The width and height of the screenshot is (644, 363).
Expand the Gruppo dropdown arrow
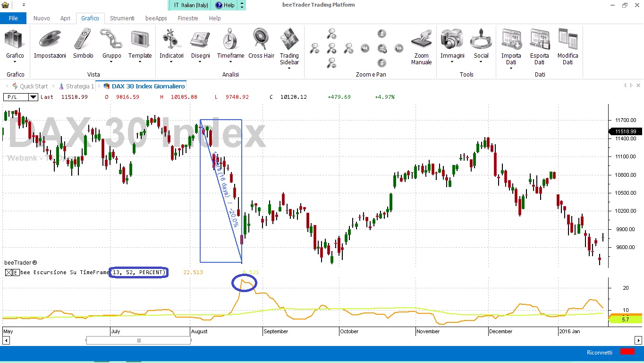pyautogui.click(x=111, y=62)
